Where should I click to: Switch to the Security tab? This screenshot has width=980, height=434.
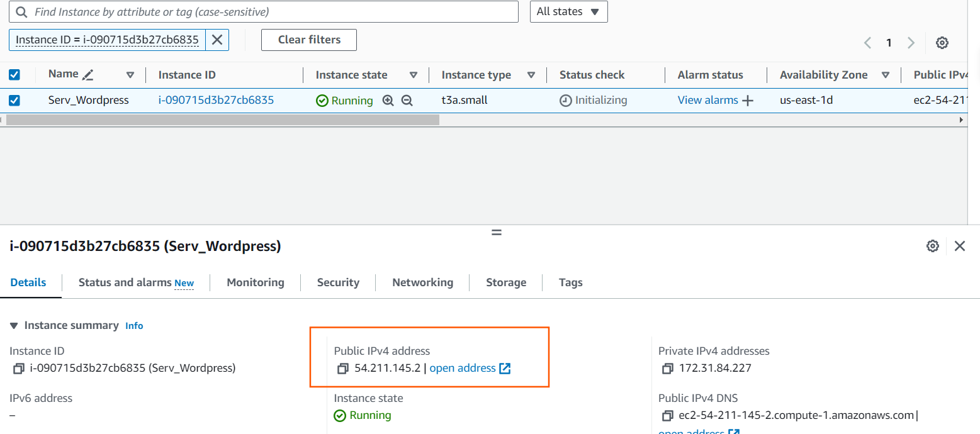338,282
